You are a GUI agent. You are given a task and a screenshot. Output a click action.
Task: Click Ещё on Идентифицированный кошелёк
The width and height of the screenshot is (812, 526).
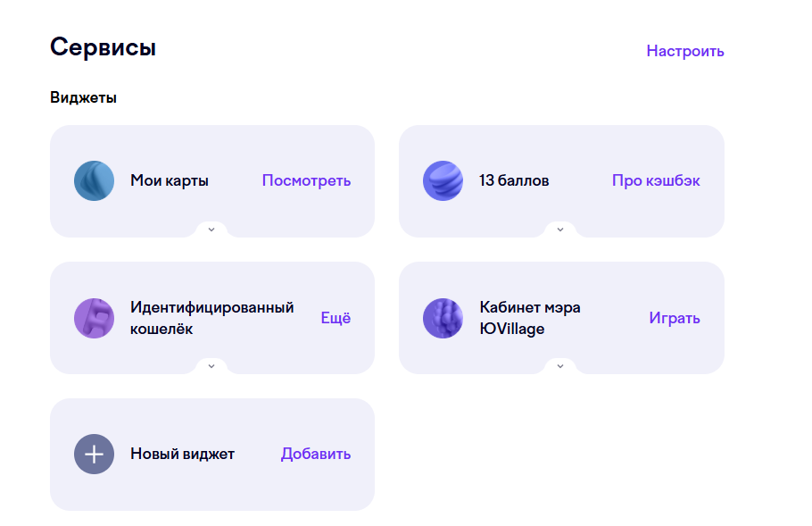[x=336, y=318]
